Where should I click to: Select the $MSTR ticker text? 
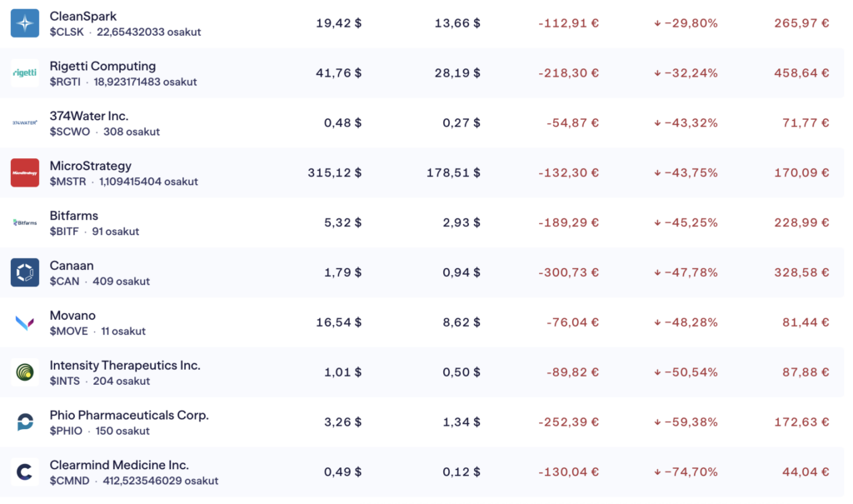tap(67, 182)
